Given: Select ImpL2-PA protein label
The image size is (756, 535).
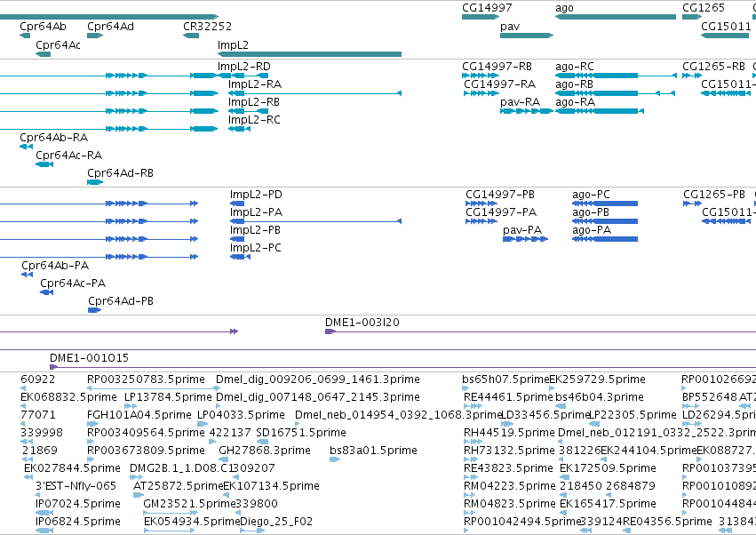Looking at the screenshot, I should (256, 212).
